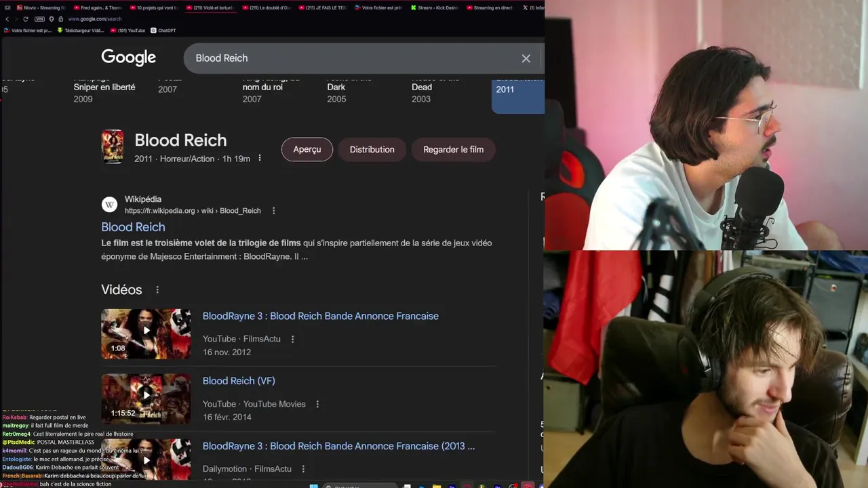Toggle the browser VPN badge
Screen dimensions: 868x488
click(x=39, y=19)
